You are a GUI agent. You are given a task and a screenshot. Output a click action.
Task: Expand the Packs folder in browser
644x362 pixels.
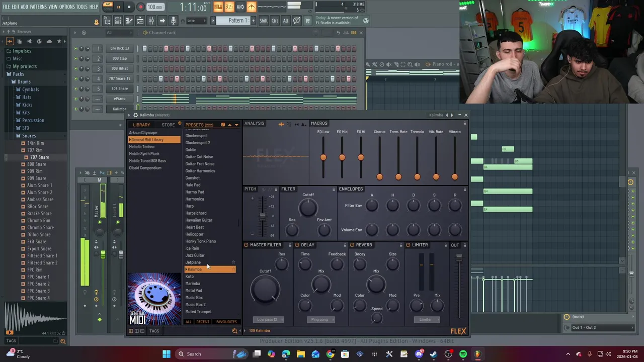[x=18, y=74]
